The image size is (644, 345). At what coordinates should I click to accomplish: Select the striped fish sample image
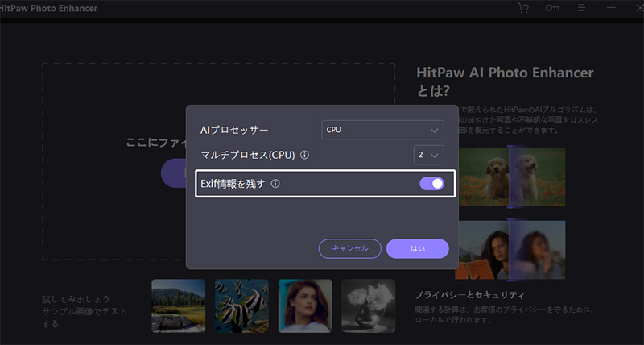coord(242,306)
